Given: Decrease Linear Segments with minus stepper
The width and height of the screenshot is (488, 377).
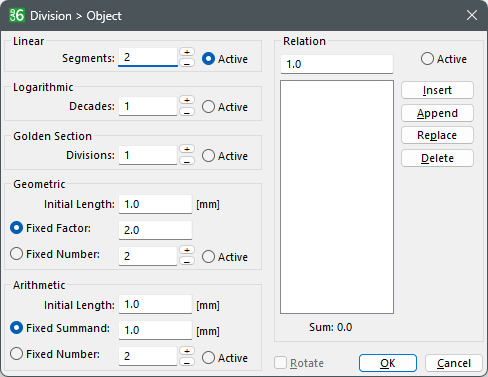Looking at the screenshot, I should point(187,63).
